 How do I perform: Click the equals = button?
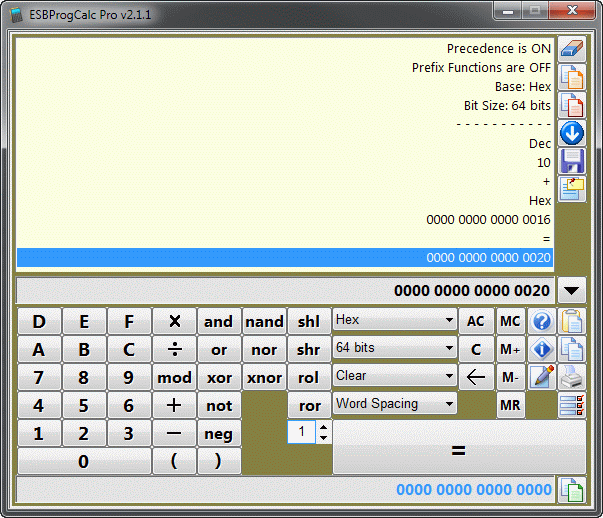tap(459, 447)
